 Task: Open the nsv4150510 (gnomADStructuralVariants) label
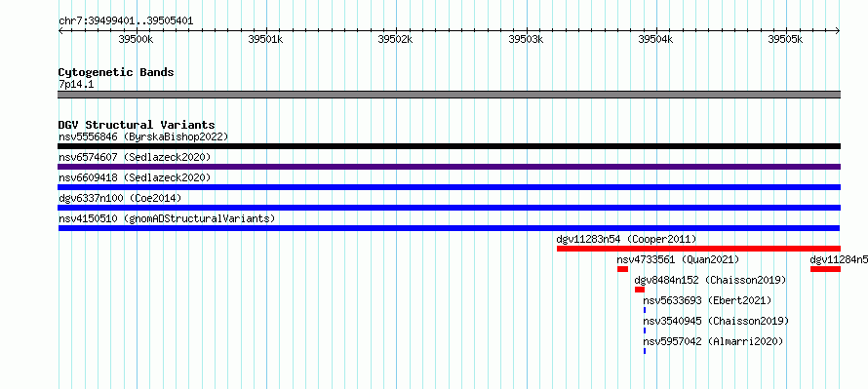[167, 218]
